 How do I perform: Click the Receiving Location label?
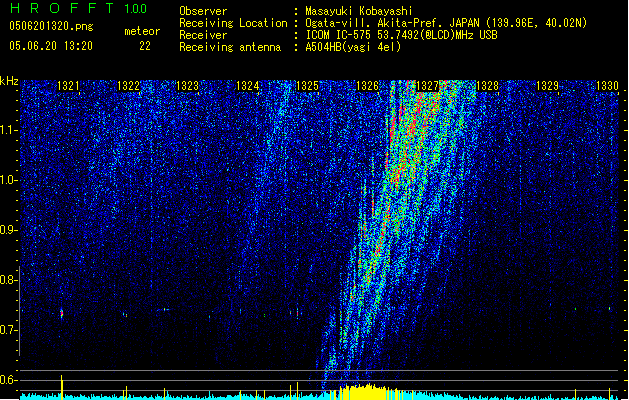(x=233, y=23)
